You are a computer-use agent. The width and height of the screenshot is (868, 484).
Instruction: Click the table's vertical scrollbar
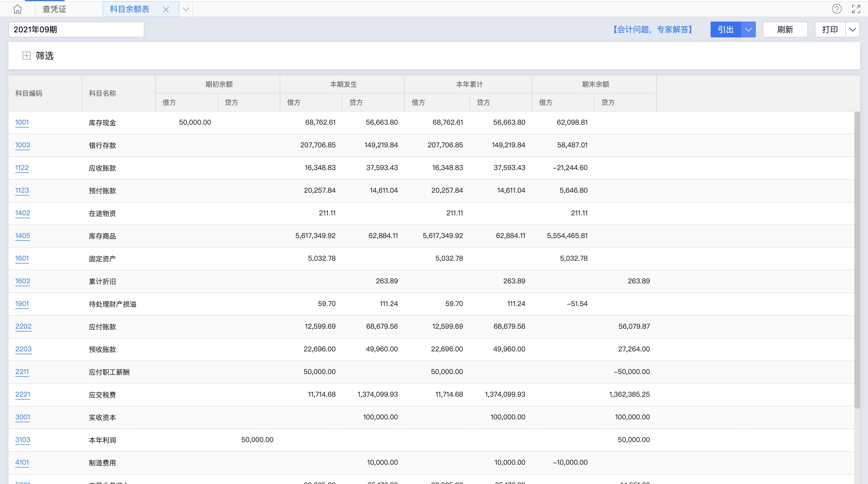click(x=857, y=260)
